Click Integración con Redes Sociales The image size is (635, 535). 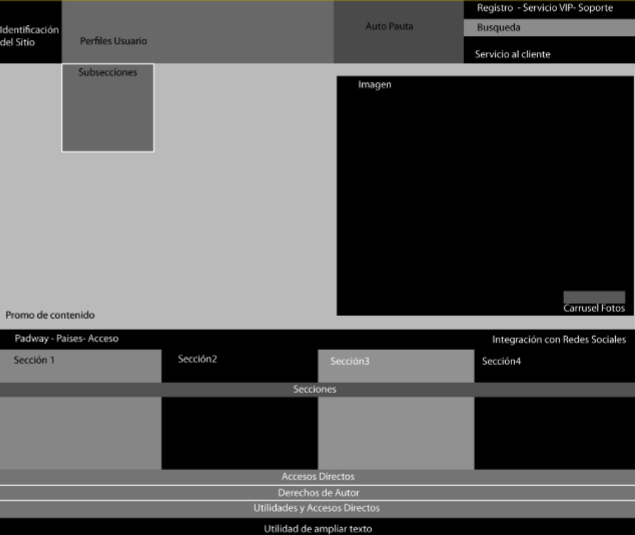click(559, 339)
